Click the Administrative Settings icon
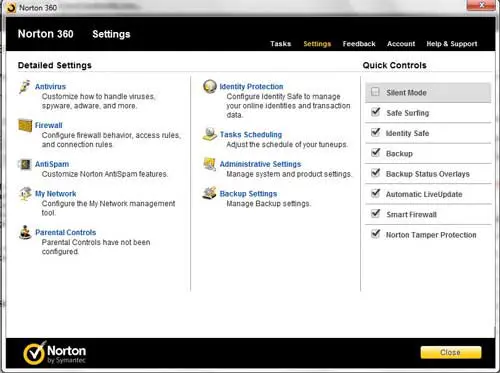 pos(210,164)
